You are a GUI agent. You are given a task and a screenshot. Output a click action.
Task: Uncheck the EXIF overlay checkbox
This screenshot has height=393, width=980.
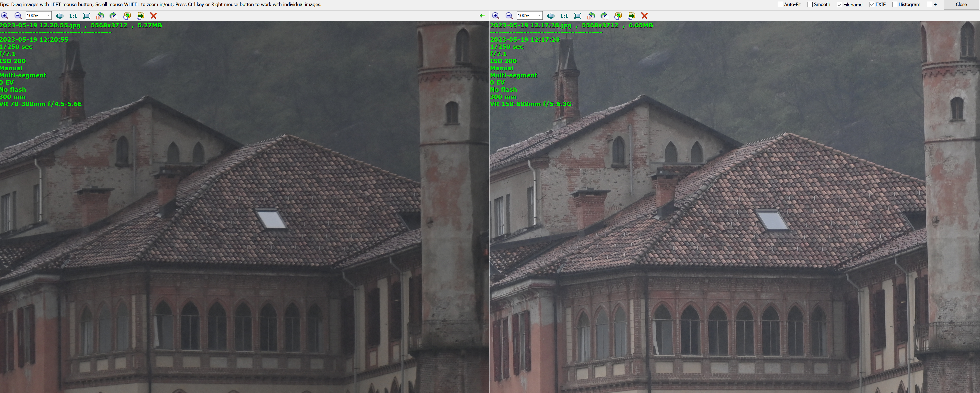pos(872,5)
